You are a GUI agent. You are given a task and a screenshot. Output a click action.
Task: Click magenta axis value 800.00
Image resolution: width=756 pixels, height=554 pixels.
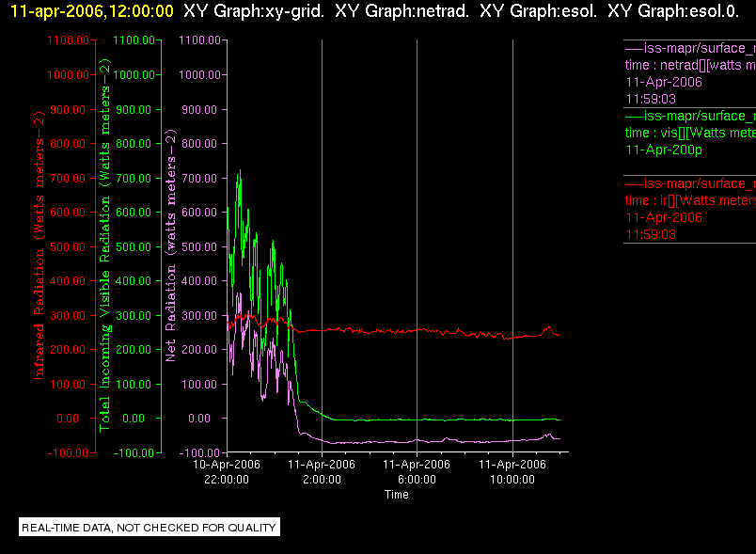coord(199,144)
